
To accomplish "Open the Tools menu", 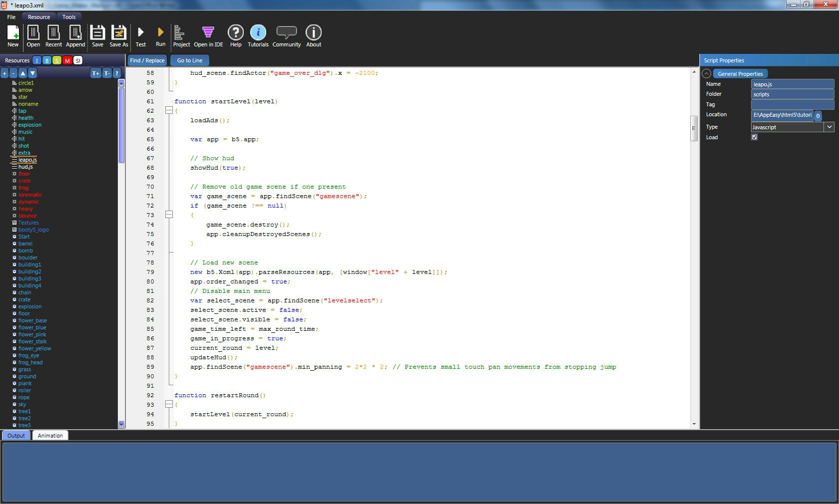I will pos(68,16).
